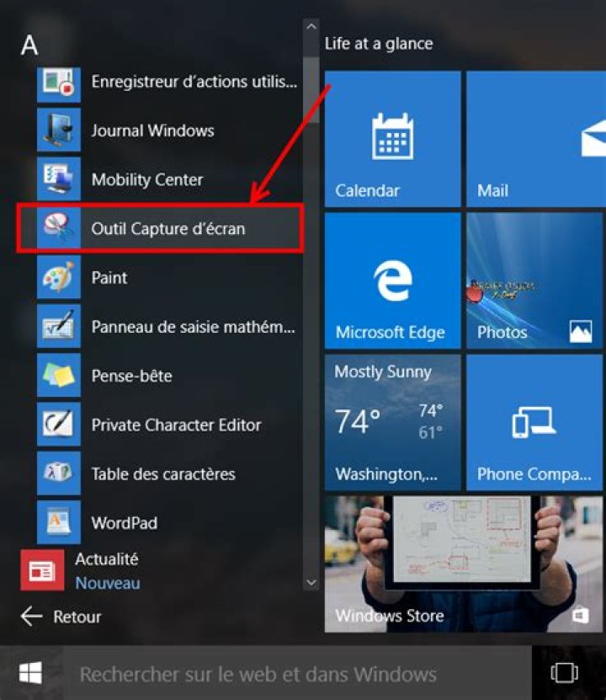Viewport: 606px width, 700px height.
Task: Click the Outil Capture d'écran scissors icon
Action: coord(58,228)
